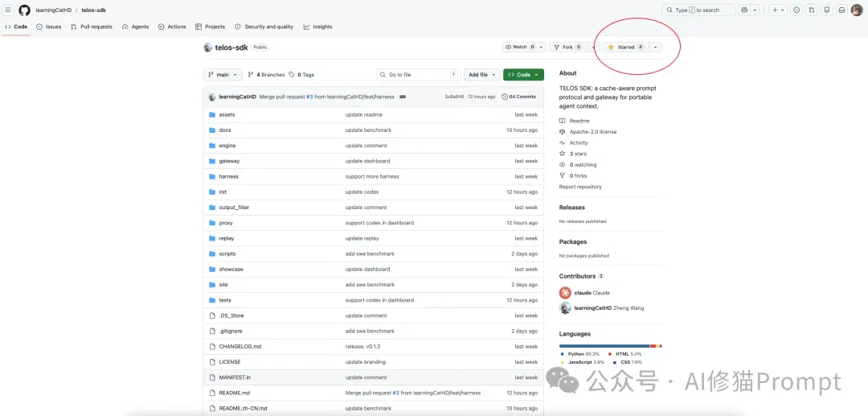Open the notifications inbox icon
Image resolution: width=868 pixels, height=416 pixels.
841,10
